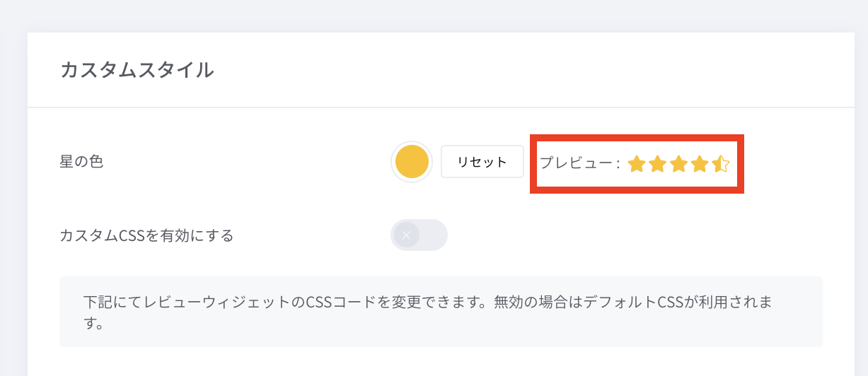
Task: Click the divider line below カスタムスタイル
Action: 440,107
